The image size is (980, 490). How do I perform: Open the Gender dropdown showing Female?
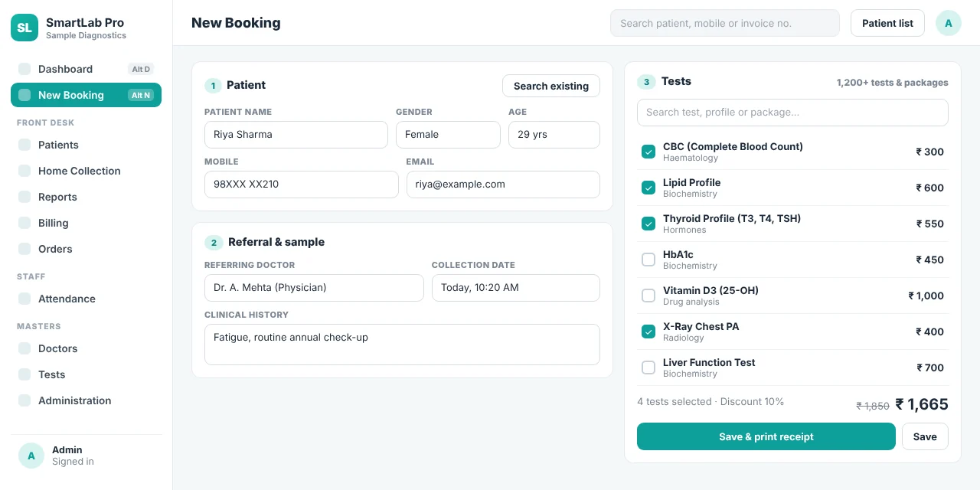pyautogui.click(x=448, y=135)
